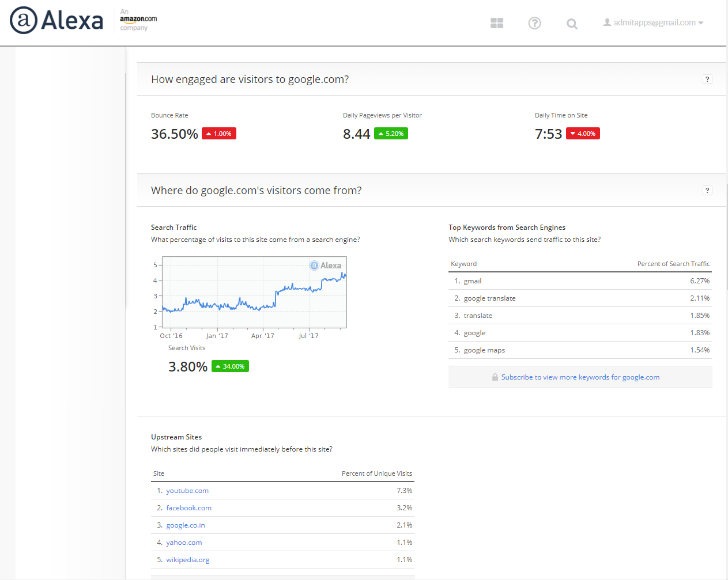Click help icon beside visitors come from heading
Screen dimensions: 728x580
click(707, 191)
